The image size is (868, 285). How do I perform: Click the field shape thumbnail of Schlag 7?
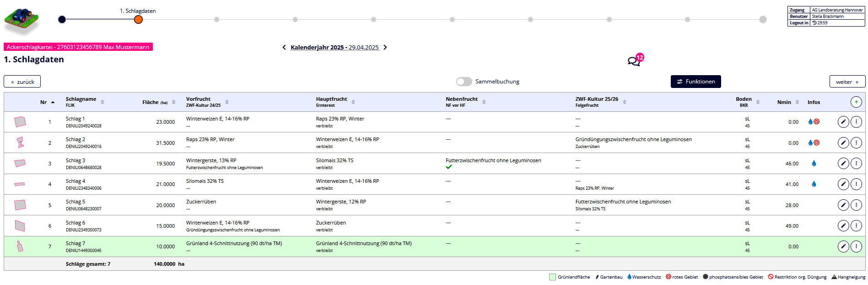click(20, 246)
